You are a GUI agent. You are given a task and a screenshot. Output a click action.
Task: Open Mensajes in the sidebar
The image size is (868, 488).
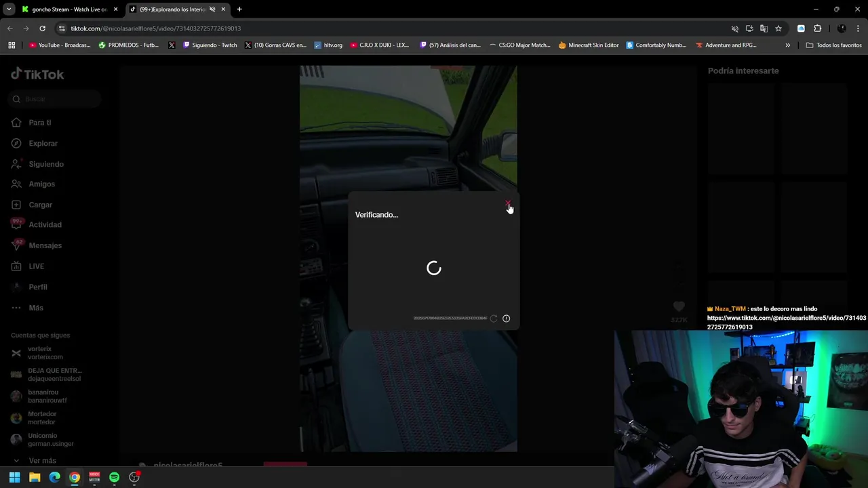[x=45, y=245]
